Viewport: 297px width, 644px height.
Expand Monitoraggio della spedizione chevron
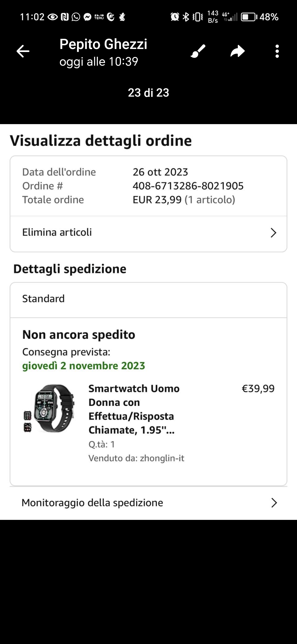[274, 503]
